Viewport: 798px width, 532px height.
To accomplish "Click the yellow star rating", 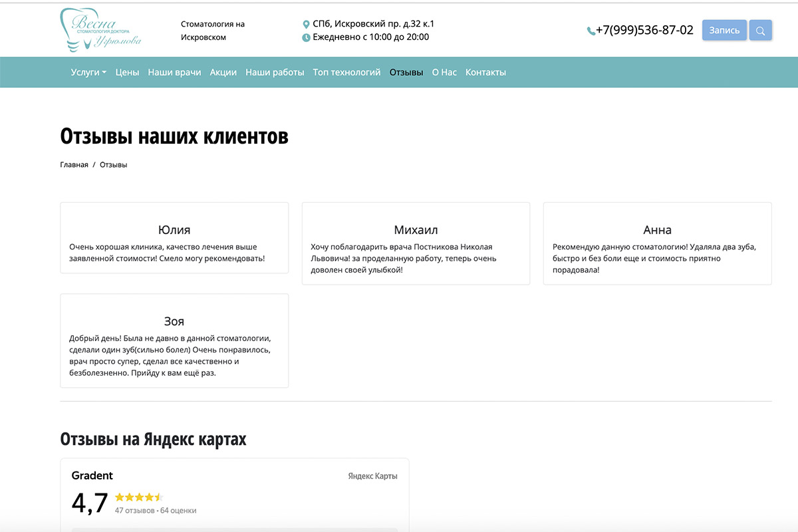I will (138, 497).
